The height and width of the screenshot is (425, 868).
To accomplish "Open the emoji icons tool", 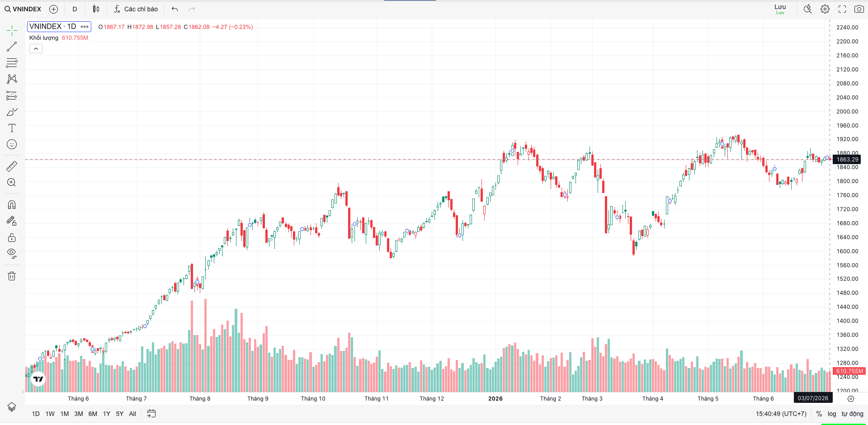I will click(12, 144).
